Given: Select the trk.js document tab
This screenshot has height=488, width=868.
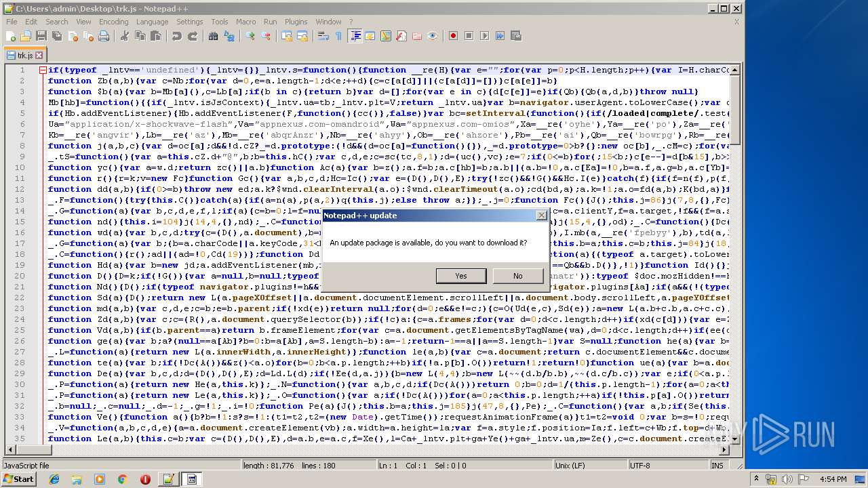Looking at the screenshot, I should click(24, 56).
